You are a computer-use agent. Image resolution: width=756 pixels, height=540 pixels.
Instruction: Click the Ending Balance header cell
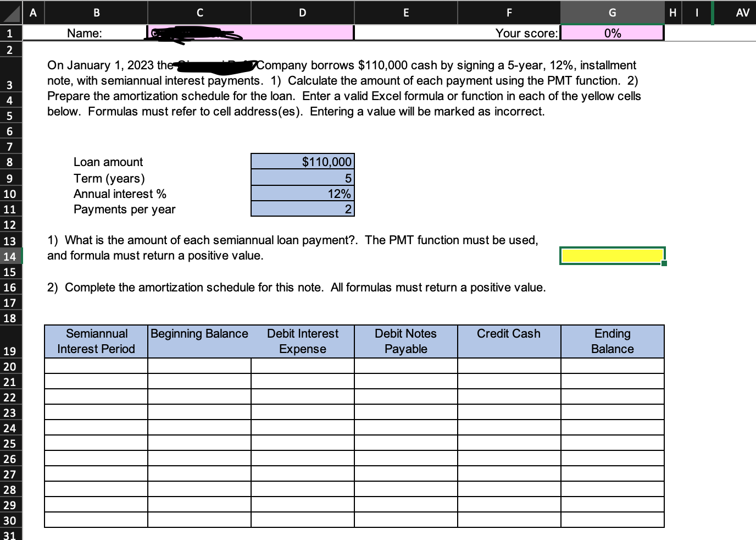[613, 341]
